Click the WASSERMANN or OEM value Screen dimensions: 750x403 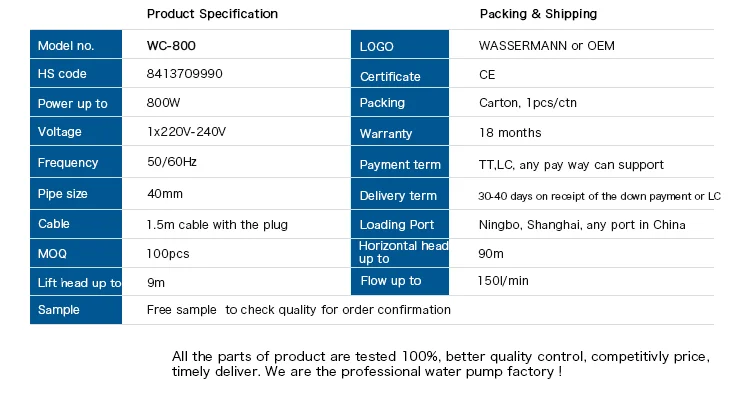[x=547, y=46]
